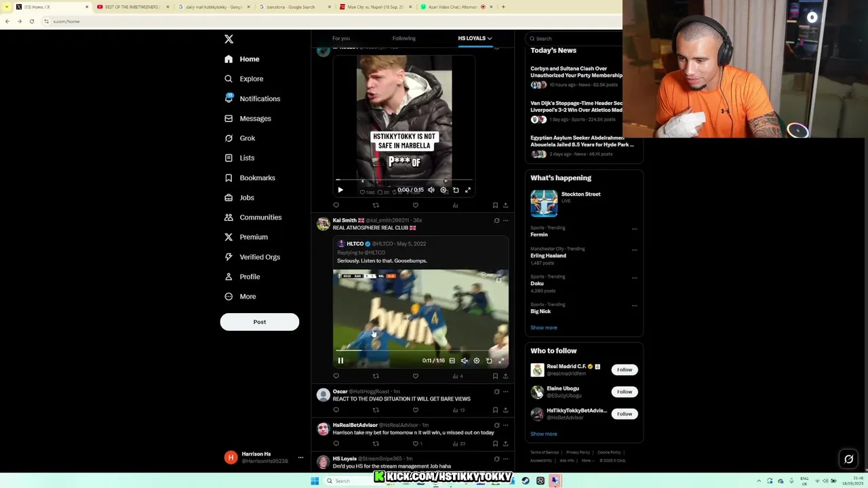Toggle captions on the HLTCO video

452,361
